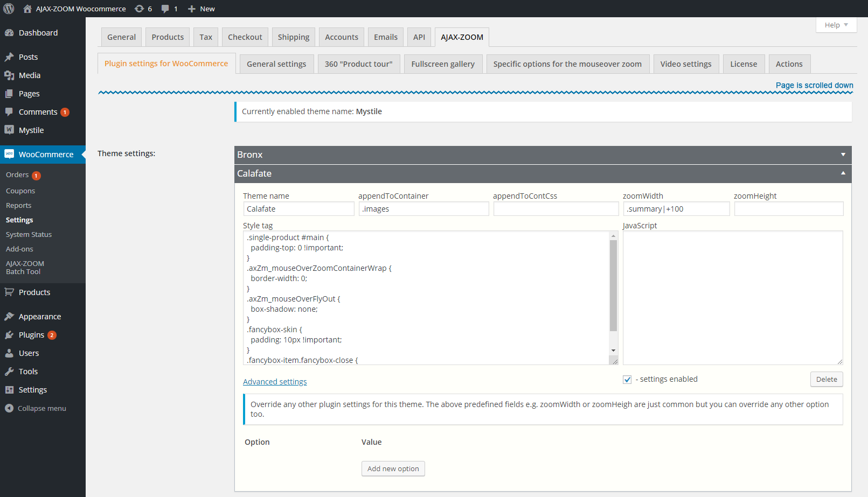868x497 pixels.
Task: Open the Fullscreen gallery sub-tab
Action: (443, 64)
